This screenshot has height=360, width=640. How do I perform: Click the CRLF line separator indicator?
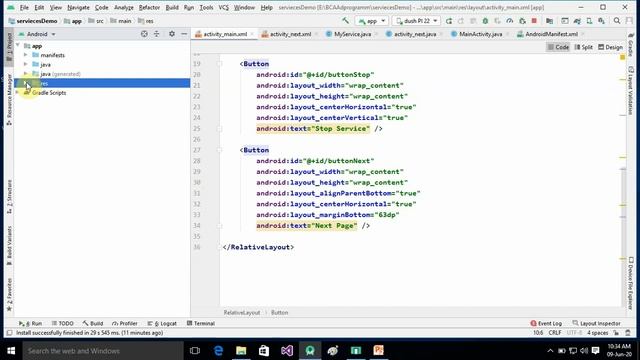[555, 333]
